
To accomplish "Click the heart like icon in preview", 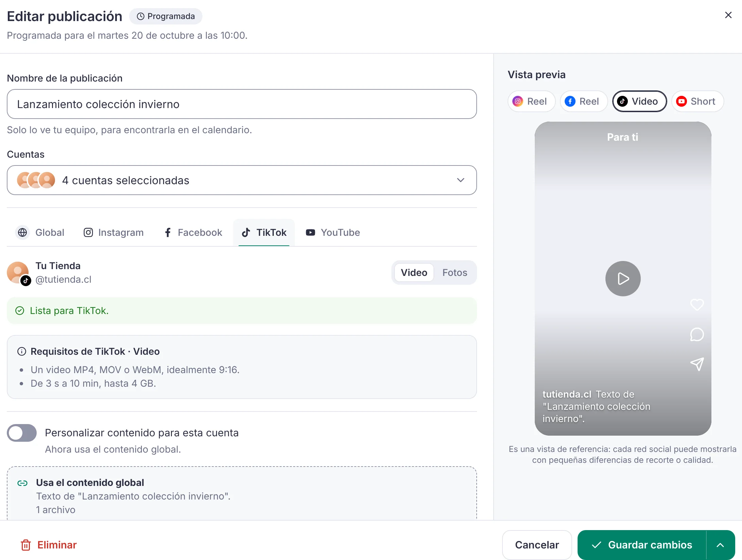I will tap(697, 304).
